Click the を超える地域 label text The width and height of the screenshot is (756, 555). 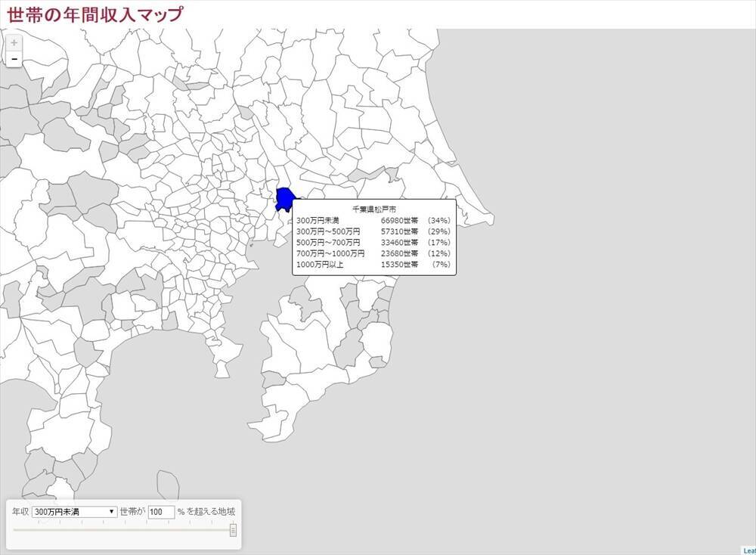click(210, 512)
